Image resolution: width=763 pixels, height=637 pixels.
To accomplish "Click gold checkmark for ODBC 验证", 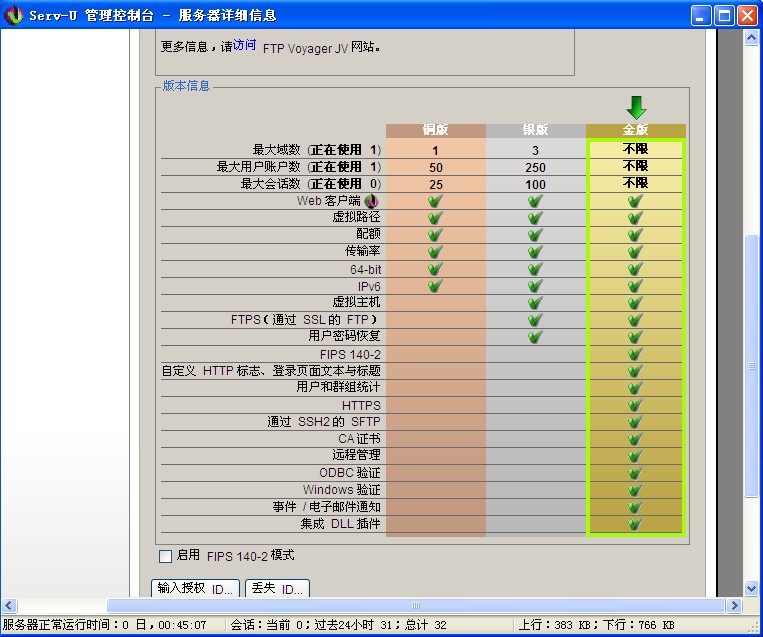I will [x=635, y=473].
